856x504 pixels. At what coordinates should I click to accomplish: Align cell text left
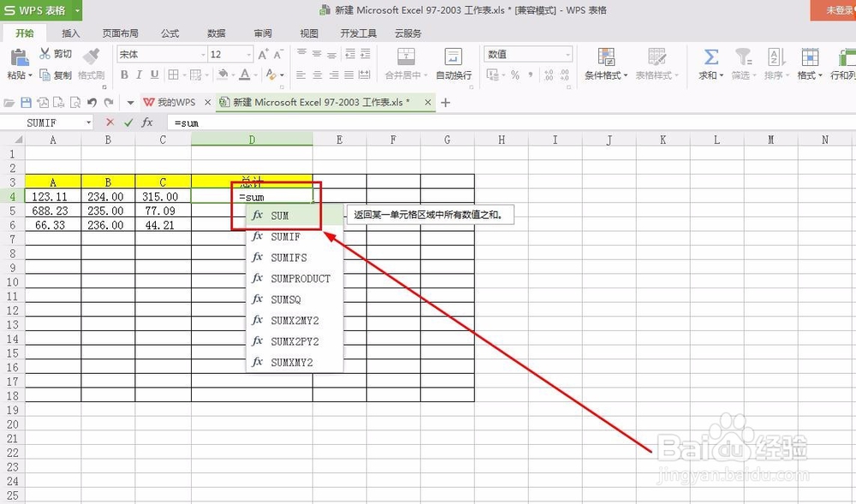click(300, 74)
